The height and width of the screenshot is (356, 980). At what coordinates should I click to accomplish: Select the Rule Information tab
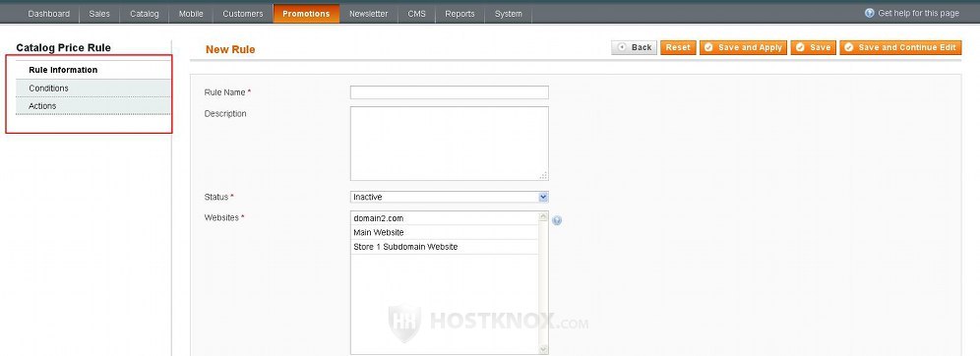pyautogui.click(x=93, y=70)
